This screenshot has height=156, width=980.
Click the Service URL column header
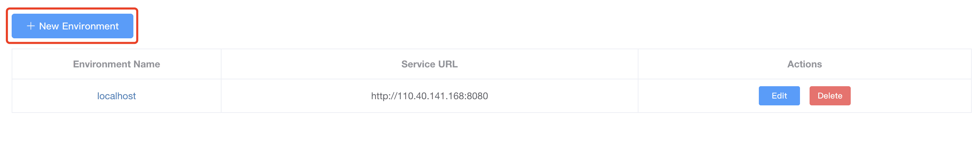pos(429,64)
